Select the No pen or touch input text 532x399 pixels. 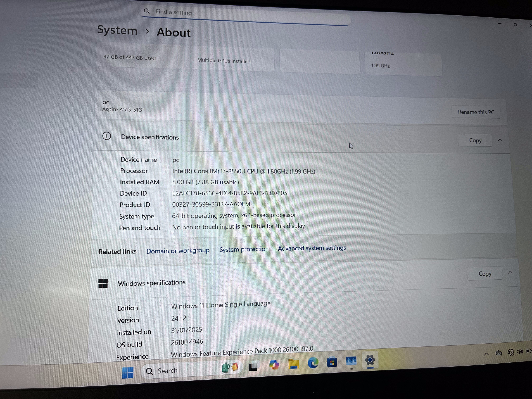coord(238,227)
